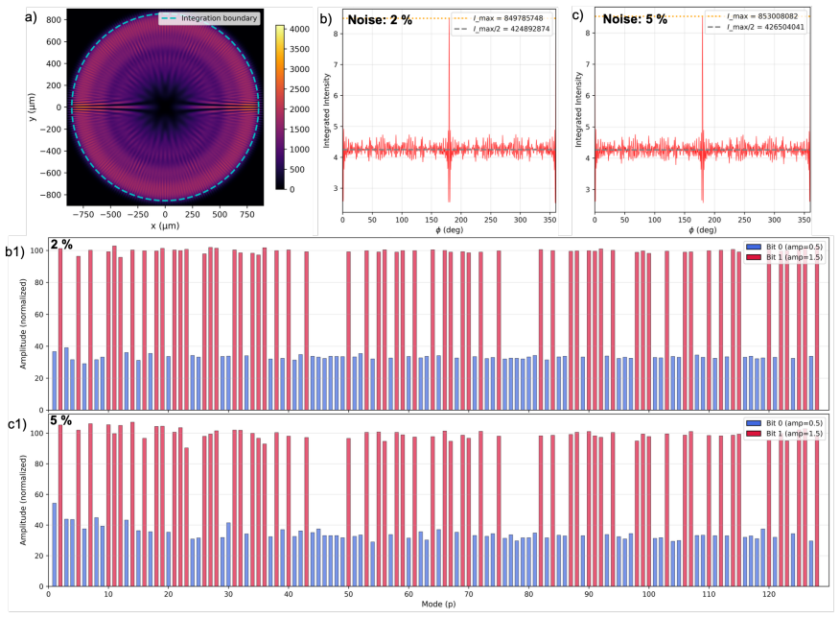Click the '5 %' label in panel c1

tap(61, 420)
